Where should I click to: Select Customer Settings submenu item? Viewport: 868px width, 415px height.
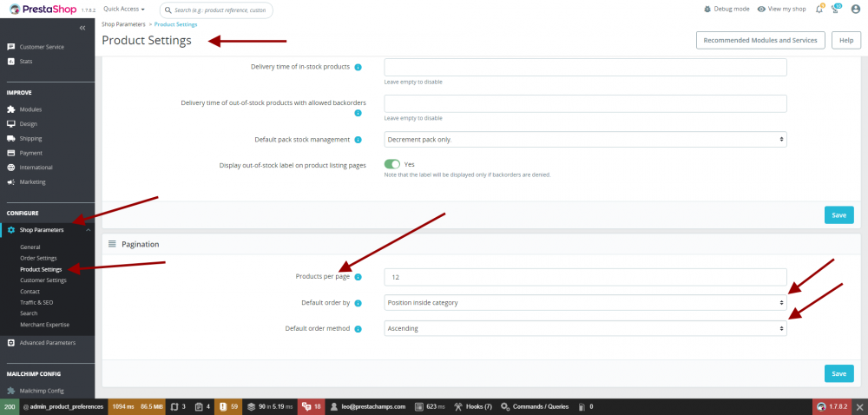coord(43,280)
